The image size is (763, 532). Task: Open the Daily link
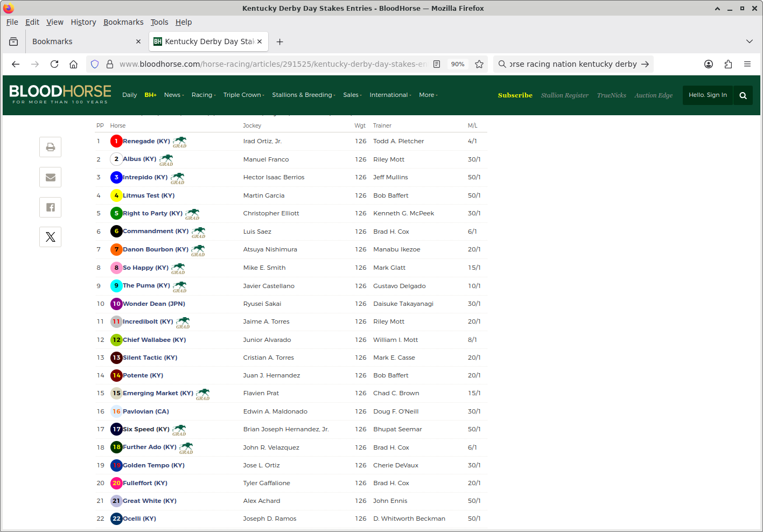(x=130, y=95)
